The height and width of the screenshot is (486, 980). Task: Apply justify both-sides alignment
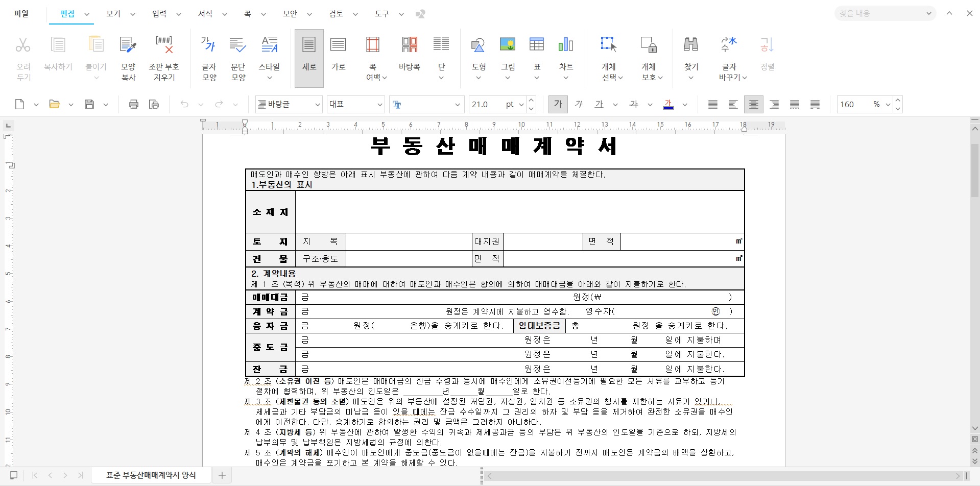713,104
